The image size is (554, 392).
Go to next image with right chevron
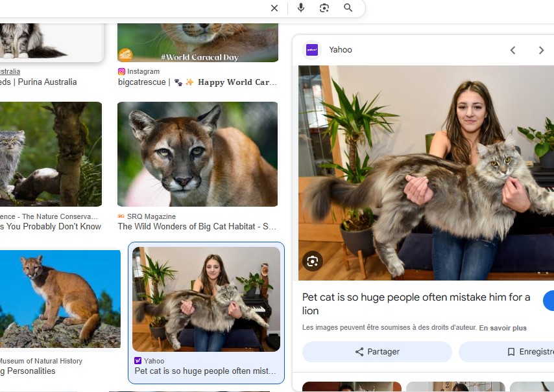541,51
